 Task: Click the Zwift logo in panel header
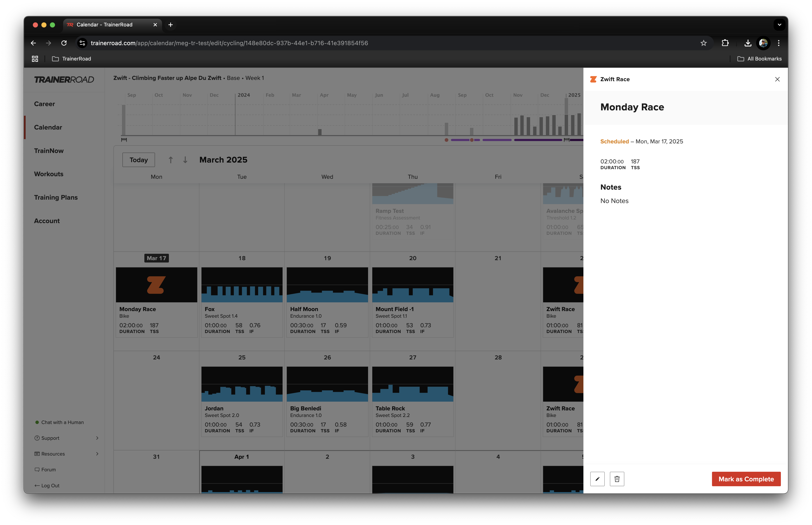tap(593, 79)
